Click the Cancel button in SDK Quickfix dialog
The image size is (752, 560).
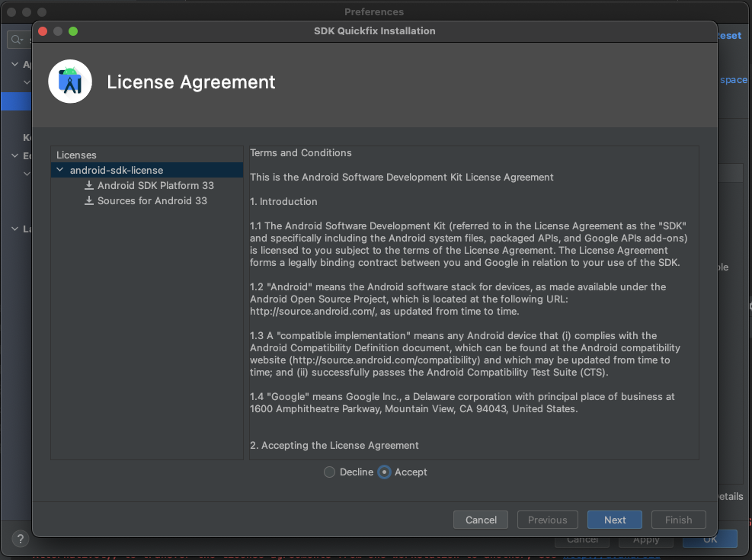[x=481, y=520]
